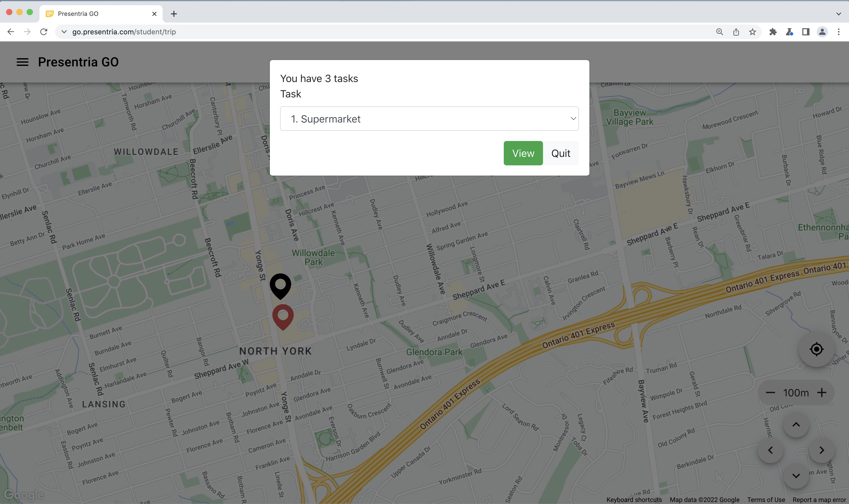Click the browser forward arrow
Viewport: 849px width, 504px height.
click(27, 32)
